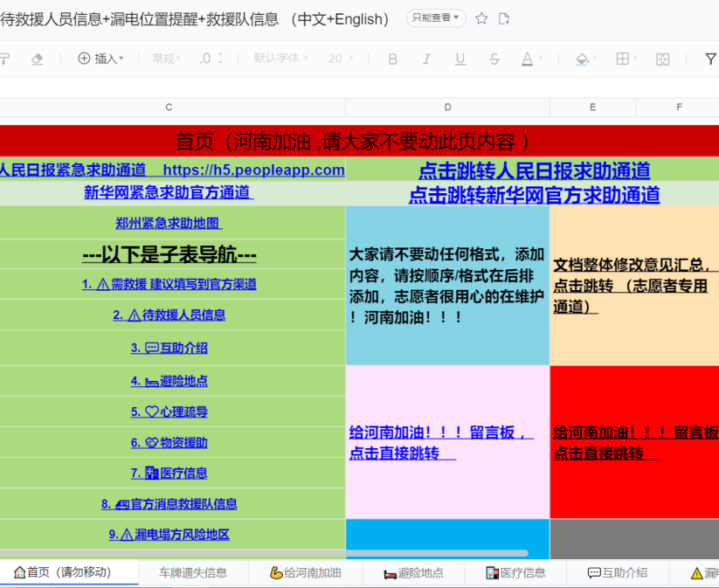Click the document icon beside the star
Viewport: 719px width, 588px height.
(504, 18)
